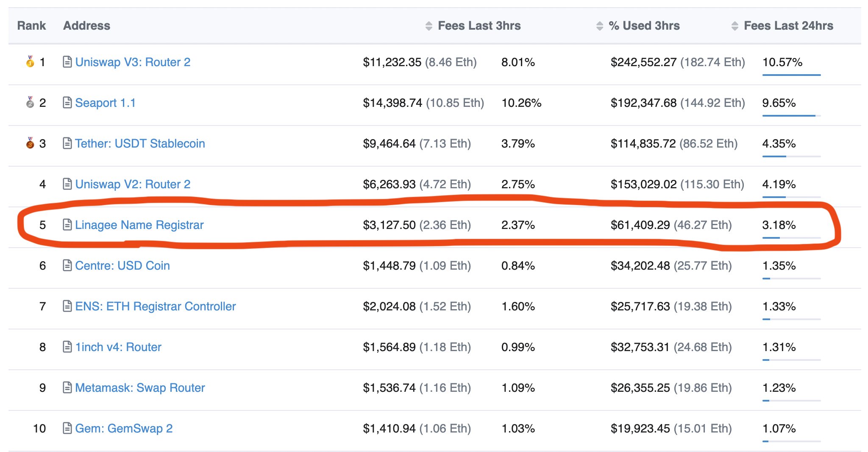Select the $1,410.94 (1.06 Eth) fee cell
Viewport: 868px width, 452px height.
[417, 428]
